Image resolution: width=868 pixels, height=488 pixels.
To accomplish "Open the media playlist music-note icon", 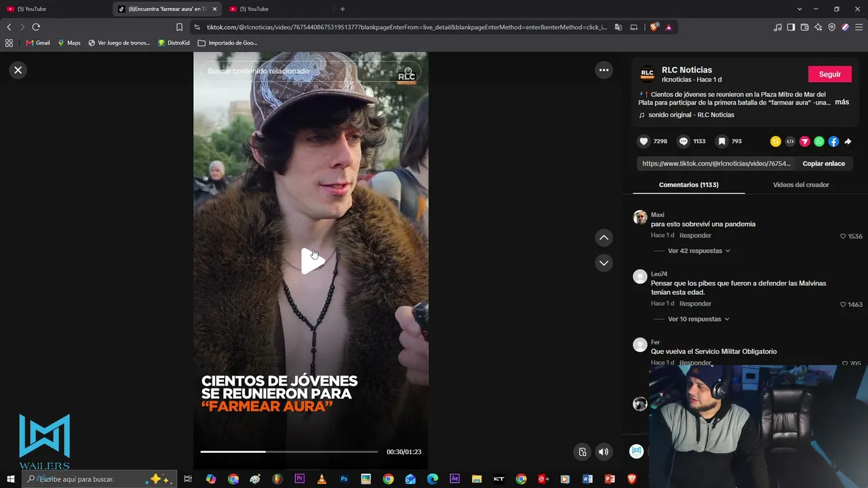I will (x=778, y=27).
